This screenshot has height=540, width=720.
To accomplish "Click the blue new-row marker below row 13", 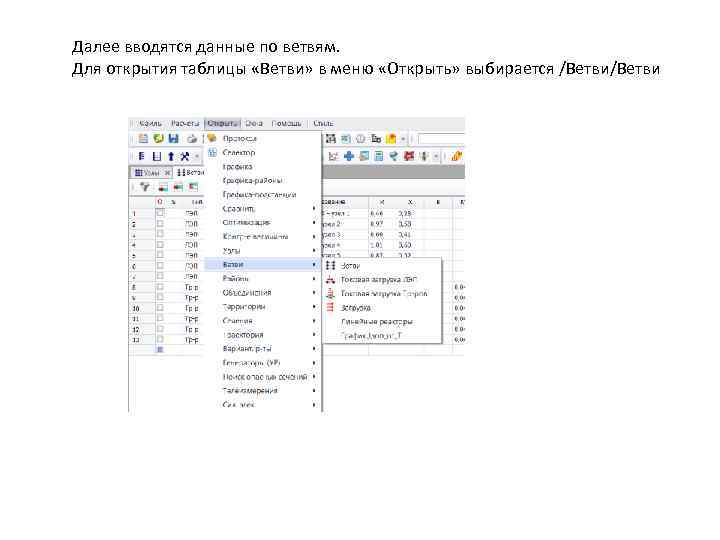I will pyautogui.click(x=160, y=349).
